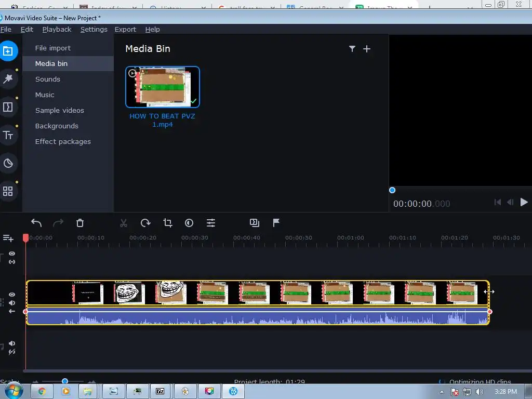
Task: Open Chrome from the taskbar
Action: [x=42, y=391]
